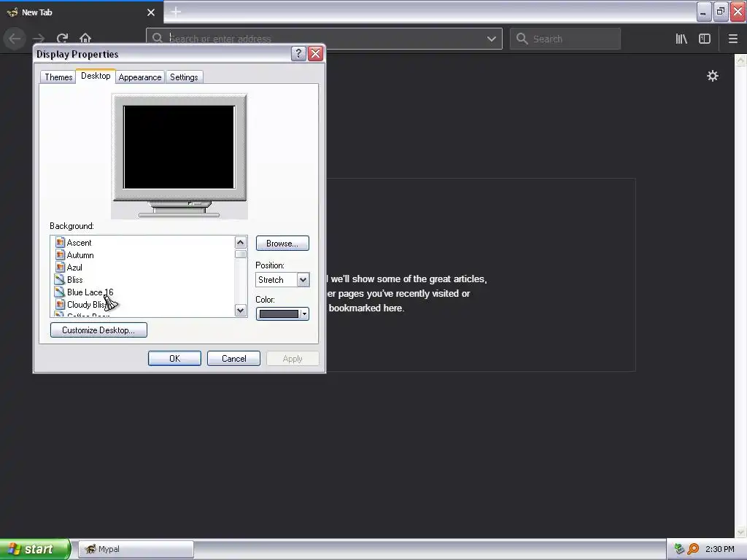
Task: Expand the address bar history dropdown
Action: pyautogui.click(x=492, y=39)
